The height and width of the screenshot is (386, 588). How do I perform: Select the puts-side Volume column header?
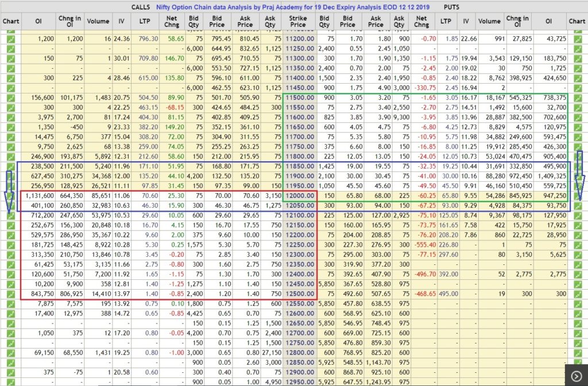[489, 22]
